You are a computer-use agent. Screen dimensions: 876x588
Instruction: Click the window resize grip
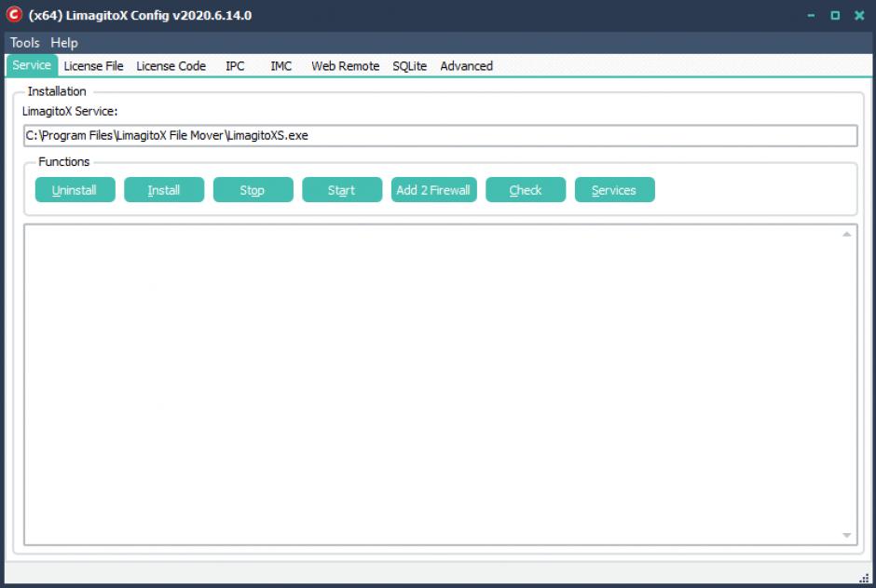[x=864, y=578]
